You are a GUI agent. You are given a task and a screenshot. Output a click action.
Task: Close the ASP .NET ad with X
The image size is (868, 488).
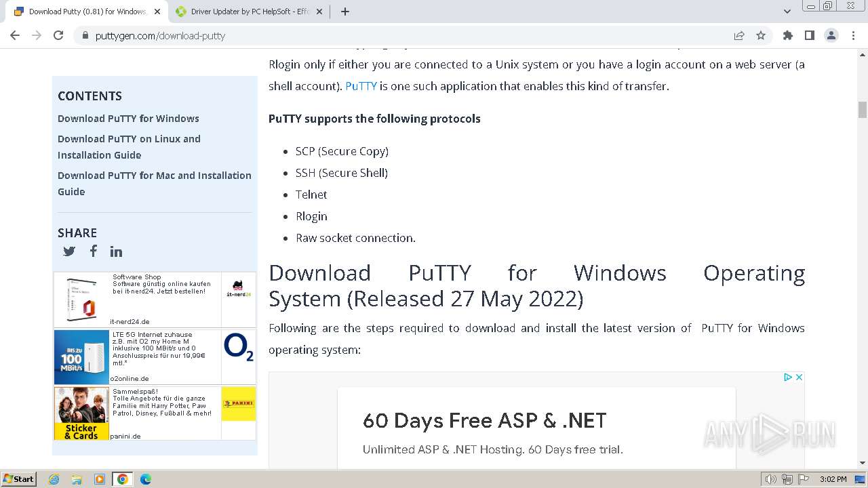click(799, 377)
